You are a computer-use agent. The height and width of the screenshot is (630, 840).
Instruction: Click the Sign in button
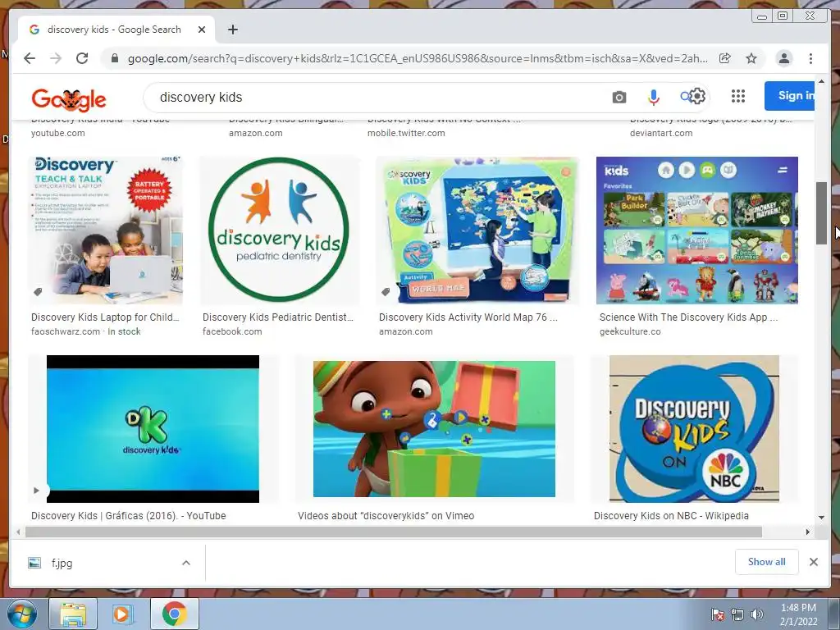pos(789,96)
